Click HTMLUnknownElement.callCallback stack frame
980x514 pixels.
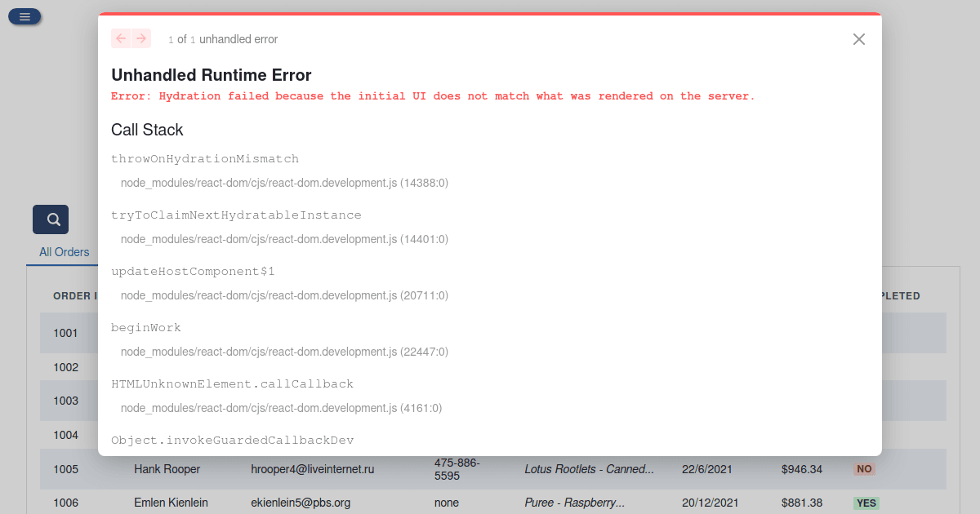(232, 384)
